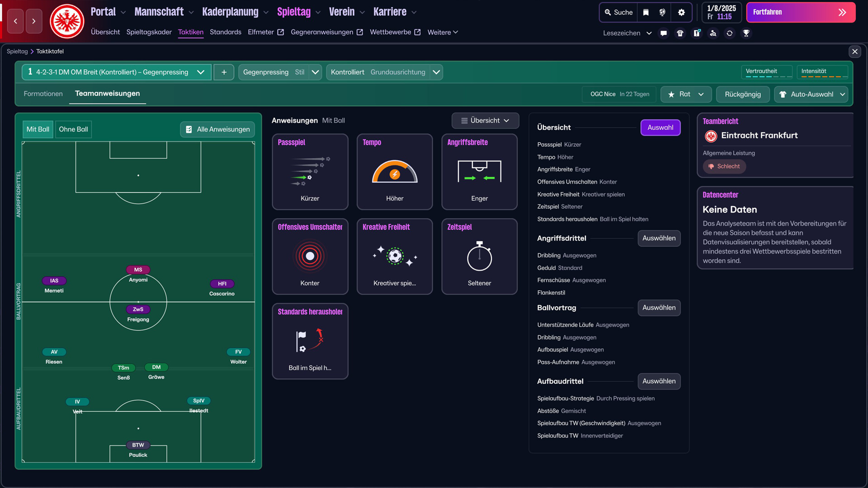This screenshot has height=488, width=868.
Task: Click the shirt squad shortcut icon
Action: (x=680, y=33)
